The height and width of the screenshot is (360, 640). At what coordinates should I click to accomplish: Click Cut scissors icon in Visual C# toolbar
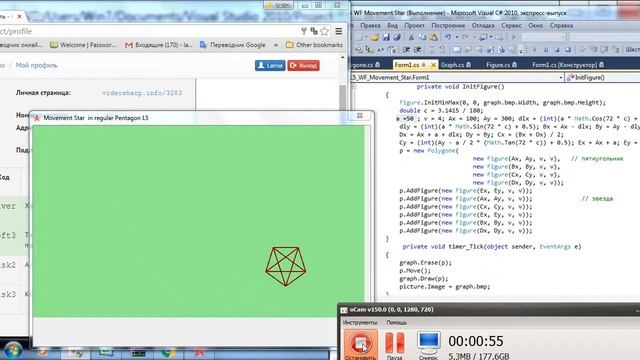tap(411, 38)
